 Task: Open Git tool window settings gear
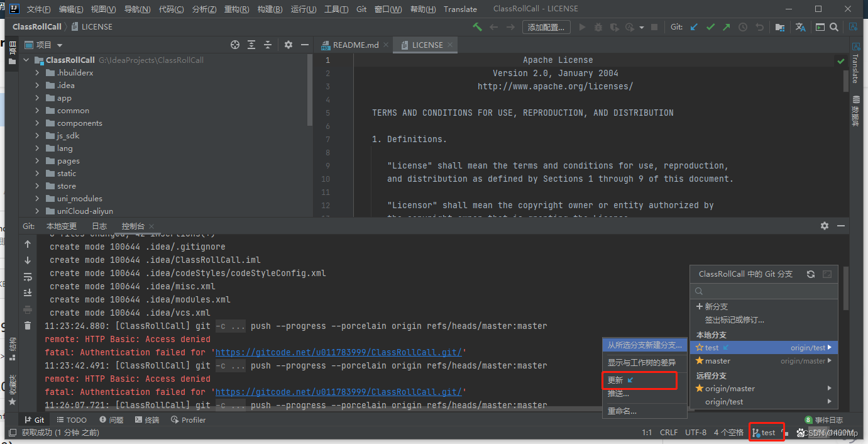click(825, 226)
